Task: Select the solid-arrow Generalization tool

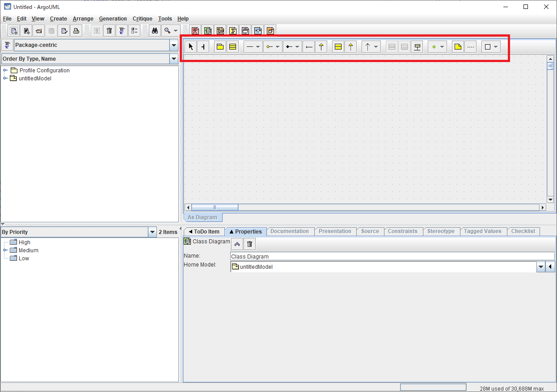Action: tap(321, 47)
